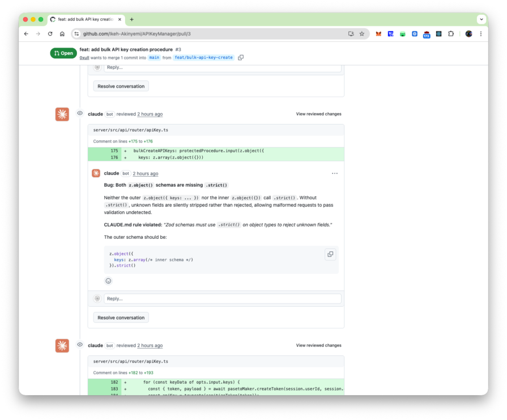Viewport: 507px width, 420px height.
Task: Open the comment options three-dot menu
Action: tap(335, 173)
